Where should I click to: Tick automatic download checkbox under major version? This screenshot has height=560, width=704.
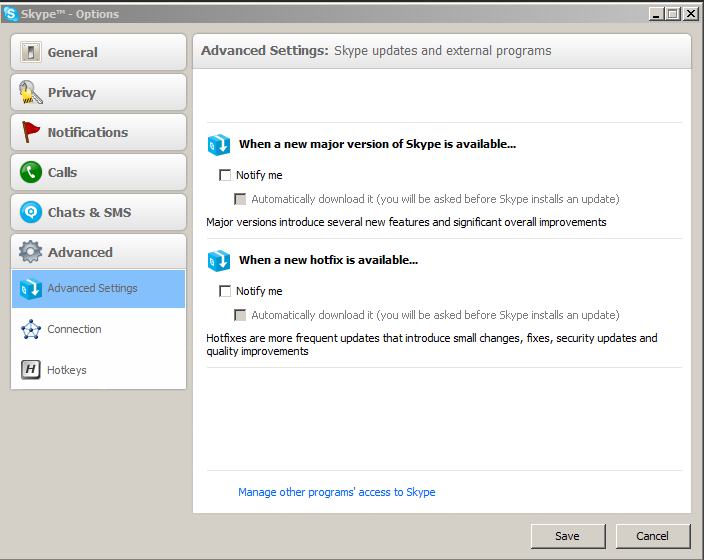pos(240,199)
